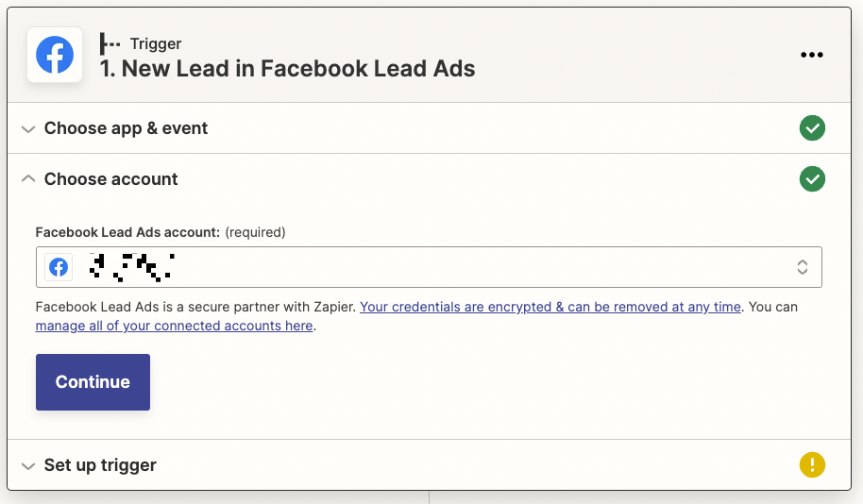
Task: Click green checkmark beside Choose app & event
Action: click(x=812, y=128)
